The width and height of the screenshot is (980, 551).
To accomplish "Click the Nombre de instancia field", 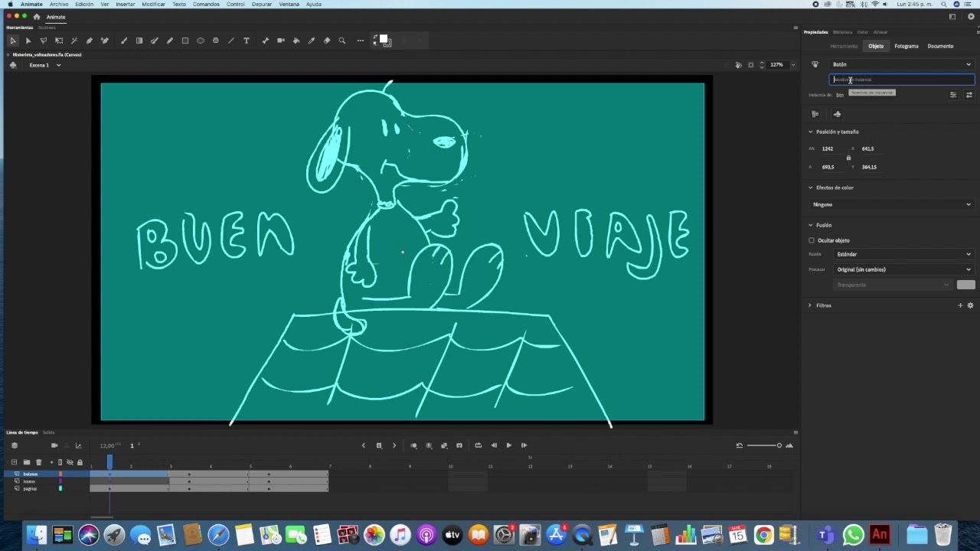I will pyautogui.click(x=902, y=80).
